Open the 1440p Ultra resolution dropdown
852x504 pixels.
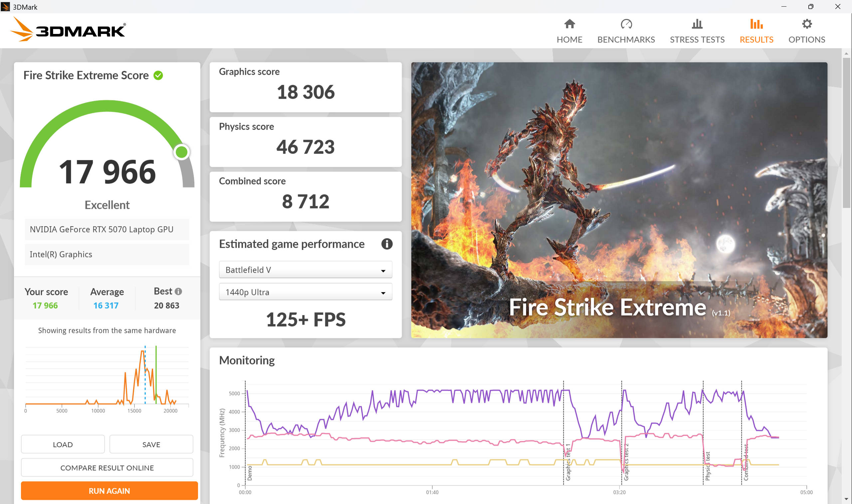tap(306, 292)
